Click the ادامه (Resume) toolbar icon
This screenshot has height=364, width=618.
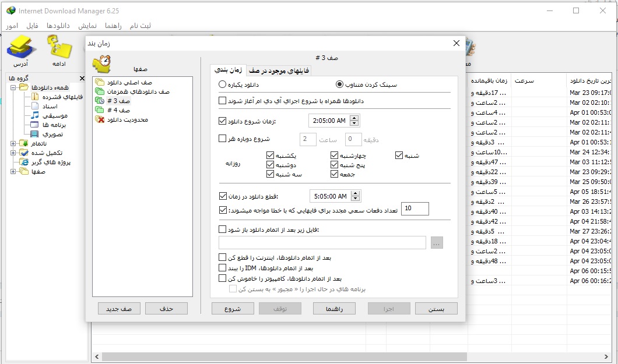[x=59, y=49]
